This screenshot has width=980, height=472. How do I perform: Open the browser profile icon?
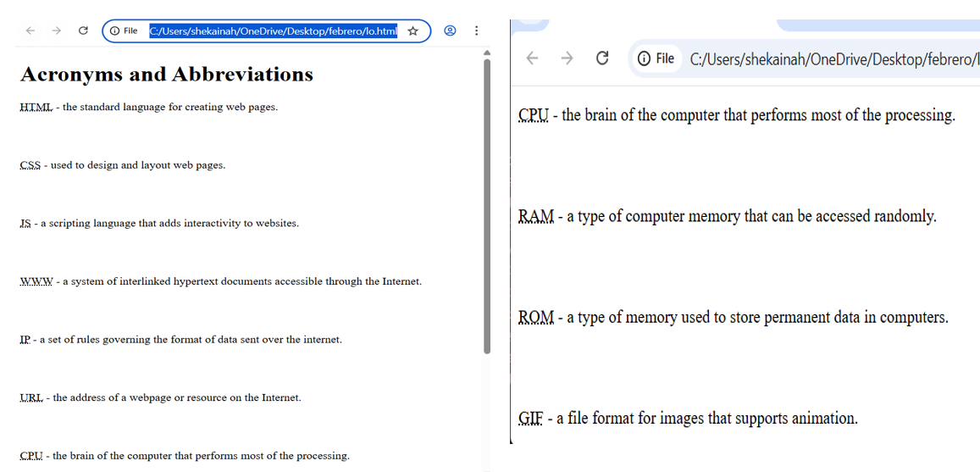pos(451,31)
